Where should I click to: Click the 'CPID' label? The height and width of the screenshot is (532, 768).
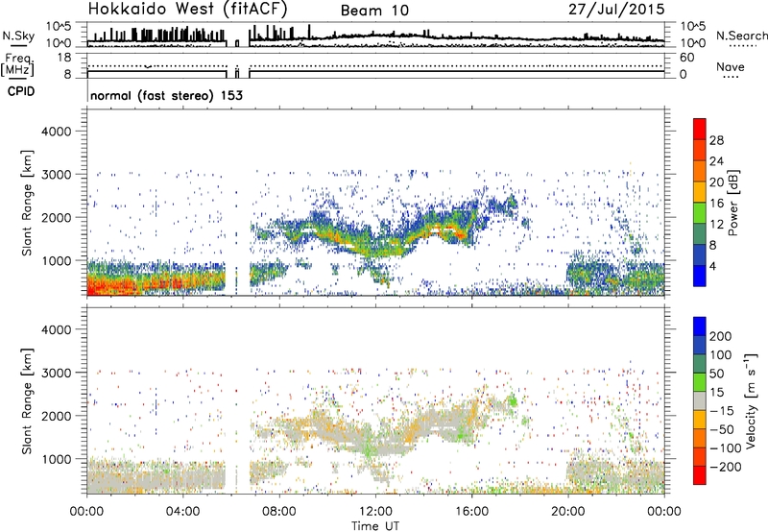point(20,91)
